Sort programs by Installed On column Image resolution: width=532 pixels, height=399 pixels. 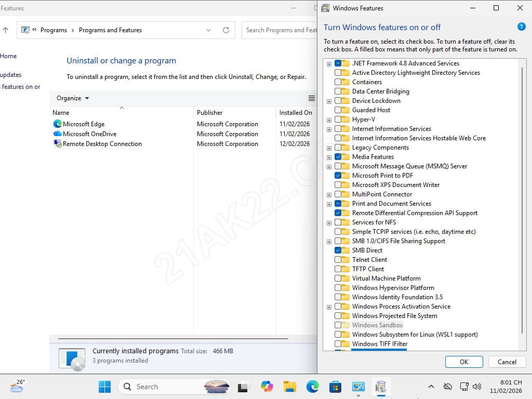(296, 112)
